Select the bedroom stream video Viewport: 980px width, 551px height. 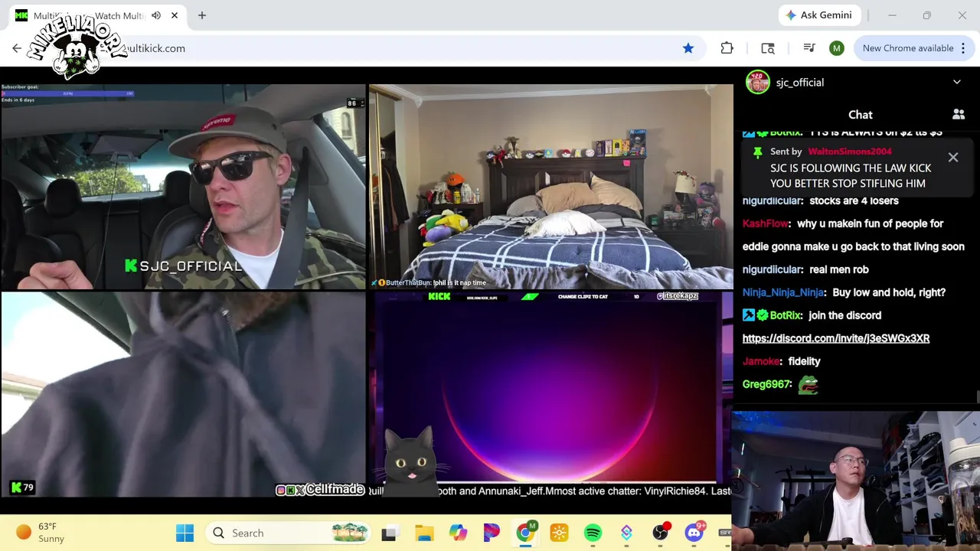550,187
